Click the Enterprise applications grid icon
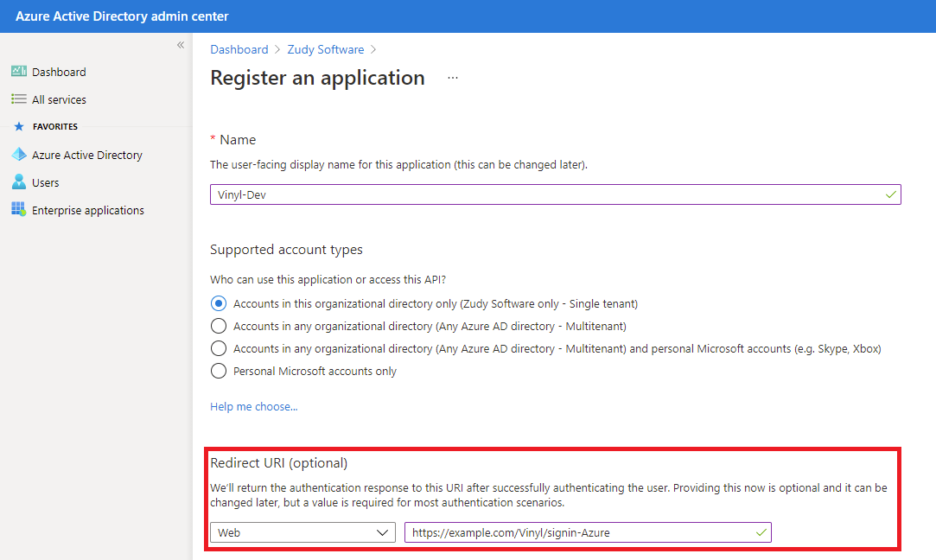The image size is (936, 560). (x=18, y=210)
